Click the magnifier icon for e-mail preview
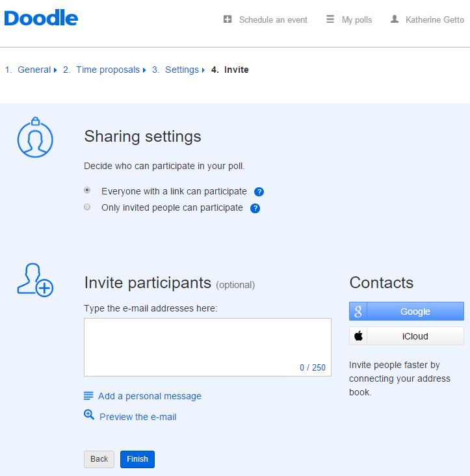The width and height of the screenshot is (470, 476). click(89, 415)
